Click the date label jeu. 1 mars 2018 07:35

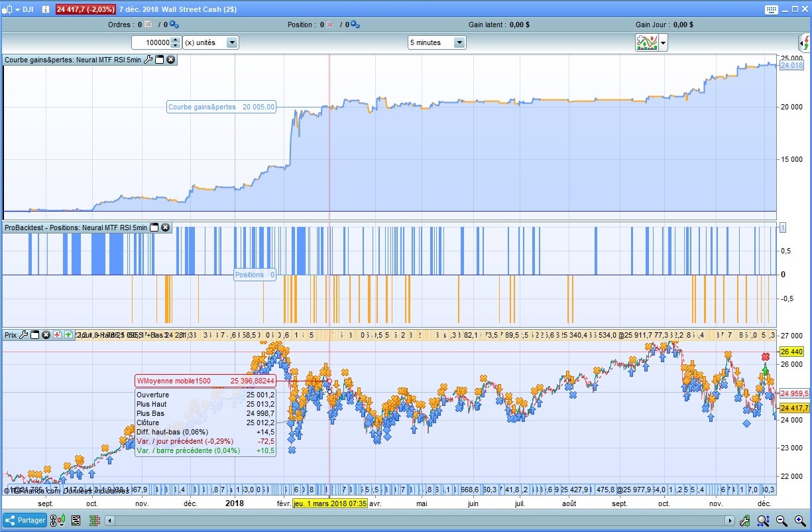pyautogui.click(x=329, y=503)
